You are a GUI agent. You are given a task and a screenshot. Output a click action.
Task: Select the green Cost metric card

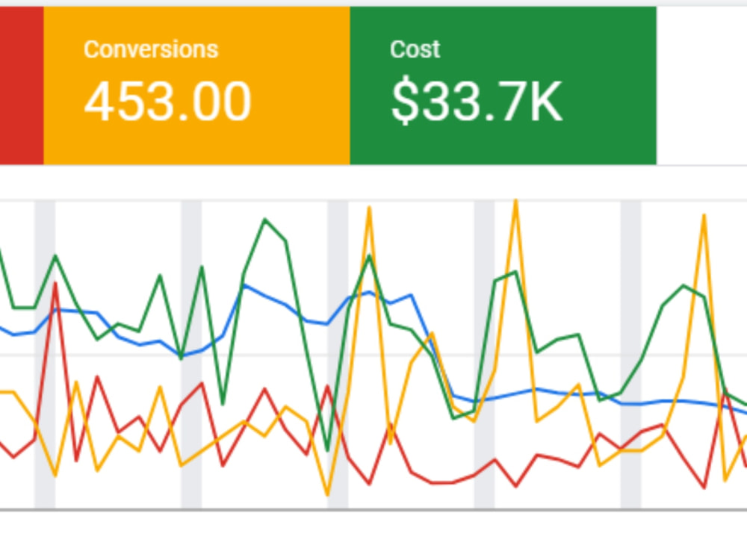click(x=503, y=86)
